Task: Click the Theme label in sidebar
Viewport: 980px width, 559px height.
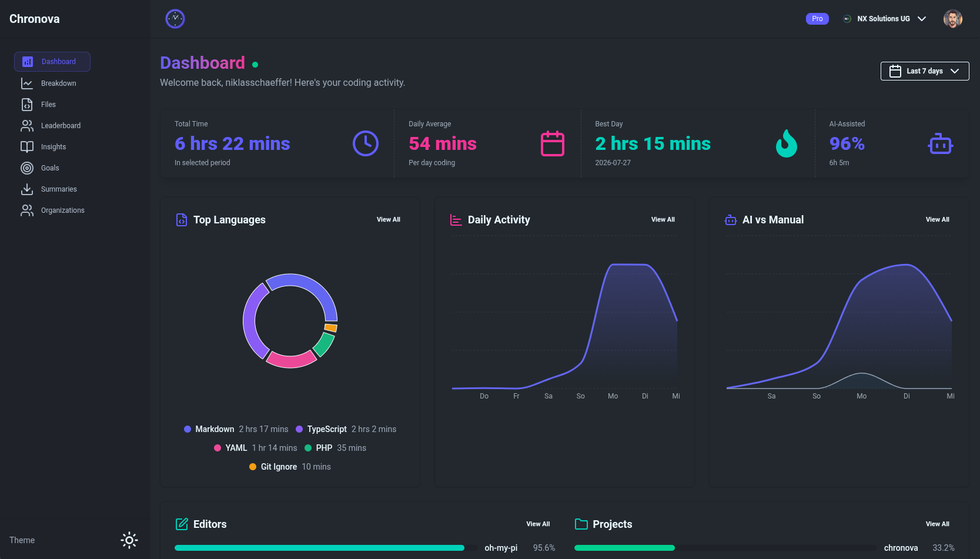Action: pyautogui.click(x=22, y=540)
